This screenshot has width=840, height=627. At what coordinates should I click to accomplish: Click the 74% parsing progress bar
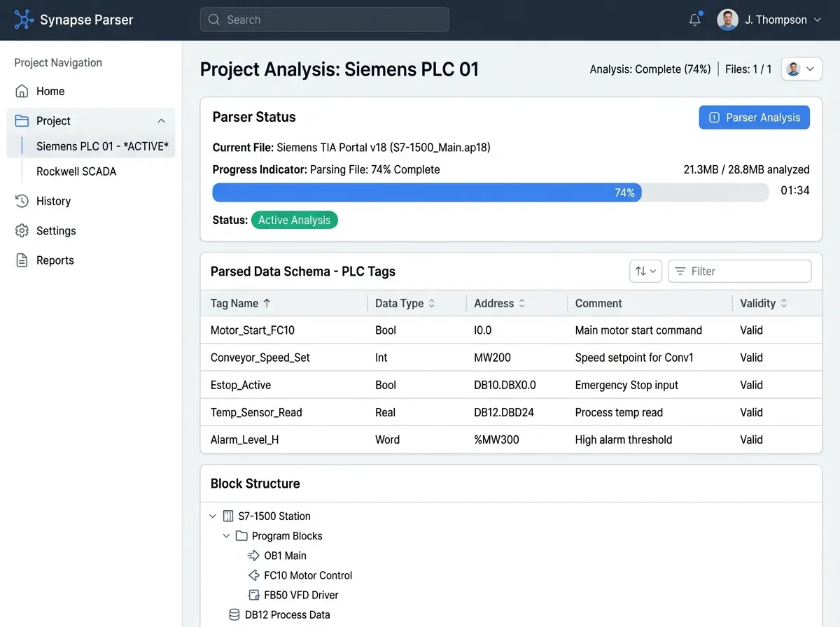tap(490, 192)
